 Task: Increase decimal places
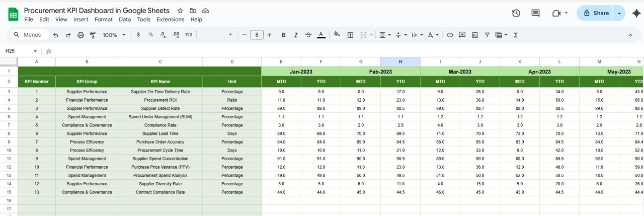pos(176,35)
